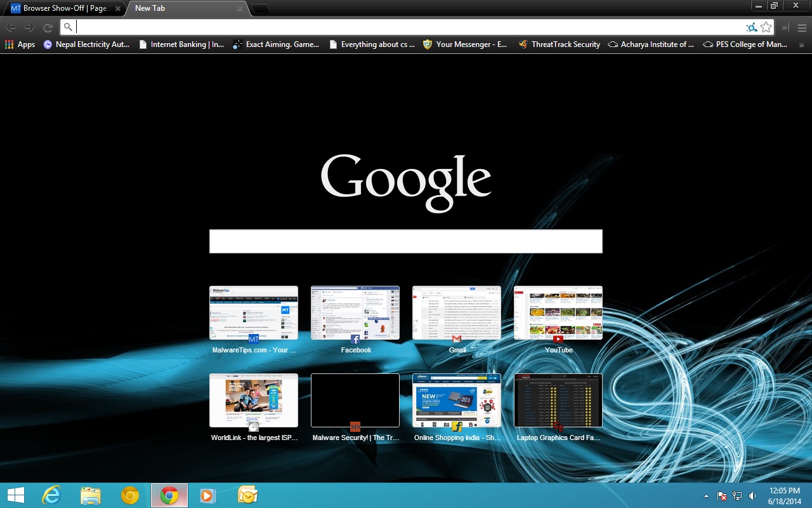This screenshot has width=812, height=508.
Task: Show hidden system tray icons
Action: 707,496
